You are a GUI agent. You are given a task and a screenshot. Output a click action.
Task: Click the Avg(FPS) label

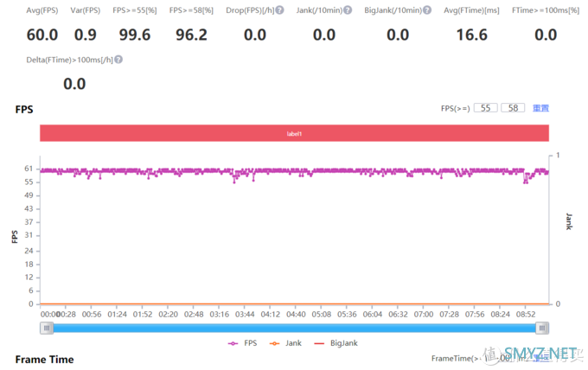[42, 10]
